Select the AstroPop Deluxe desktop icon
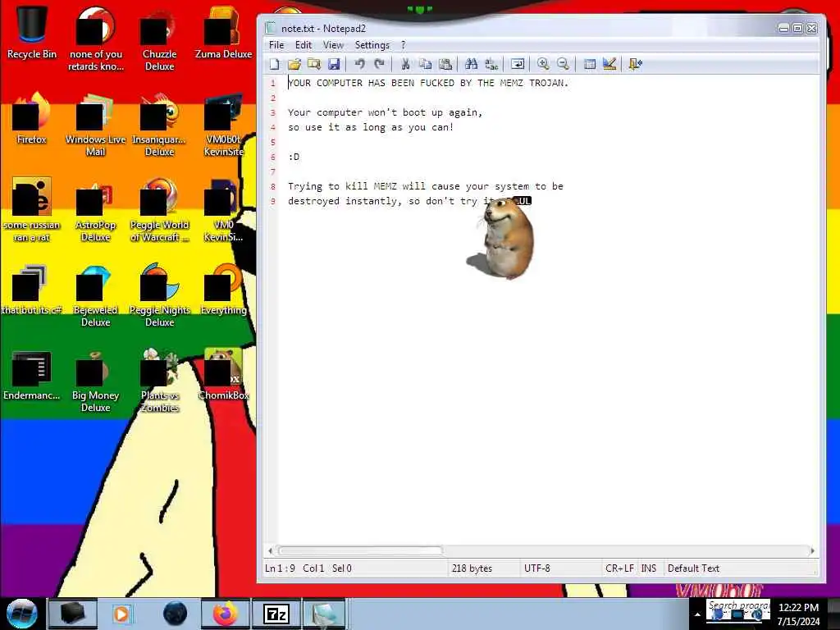 95,209
